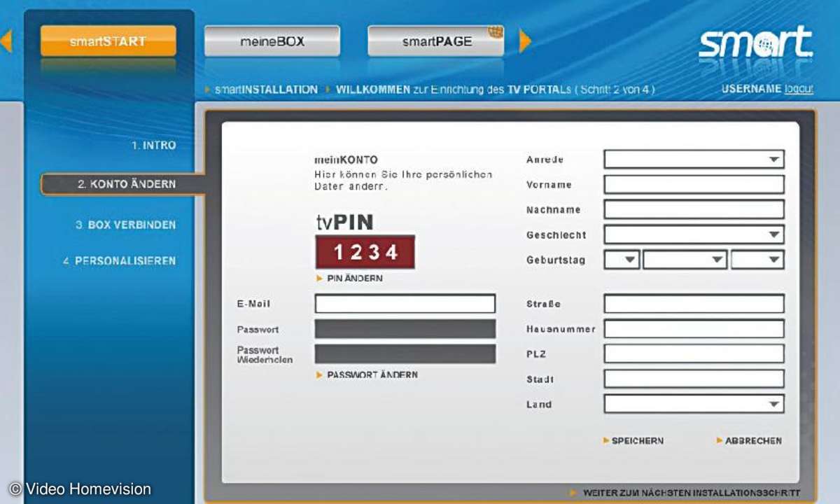840x504 pixels.
Task: Click the smartINSTALLATION breadcrumb
Action: 266,90
